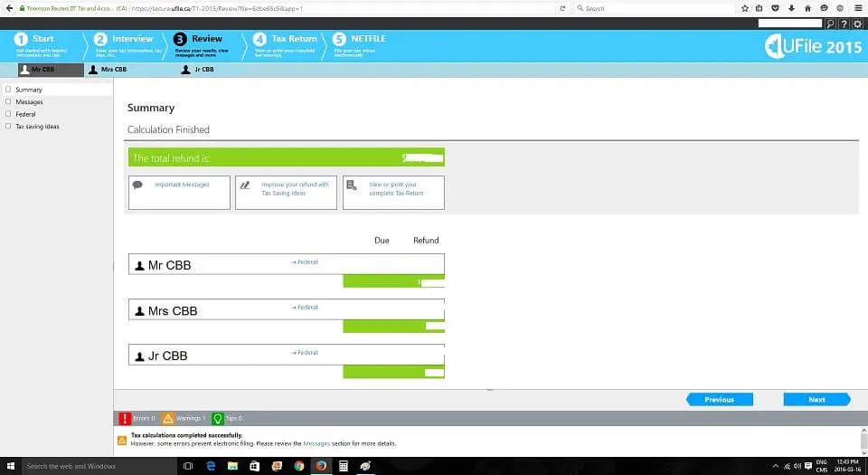Click the UFile 2015 logo
Screen dimensions: 868x475
tap(813, 46)
